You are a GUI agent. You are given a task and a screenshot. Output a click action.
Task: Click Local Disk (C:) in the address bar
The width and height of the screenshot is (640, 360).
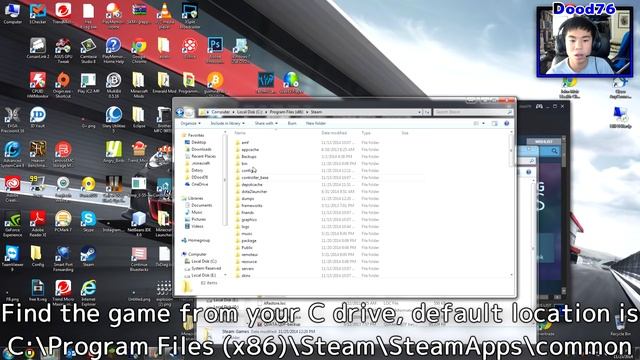(x=250, y=112)
